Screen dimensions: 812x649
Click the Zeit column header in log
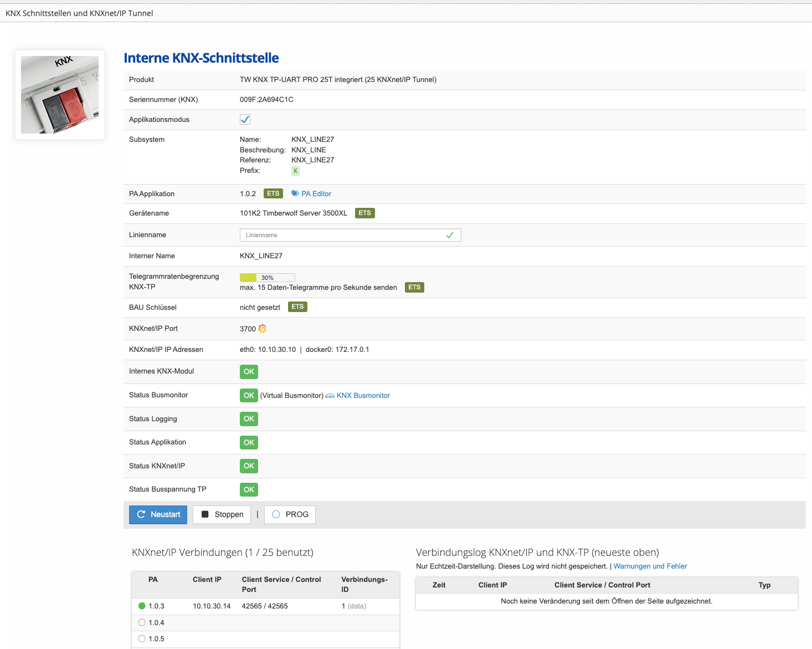pyautogui.click(x=439, y=585)
